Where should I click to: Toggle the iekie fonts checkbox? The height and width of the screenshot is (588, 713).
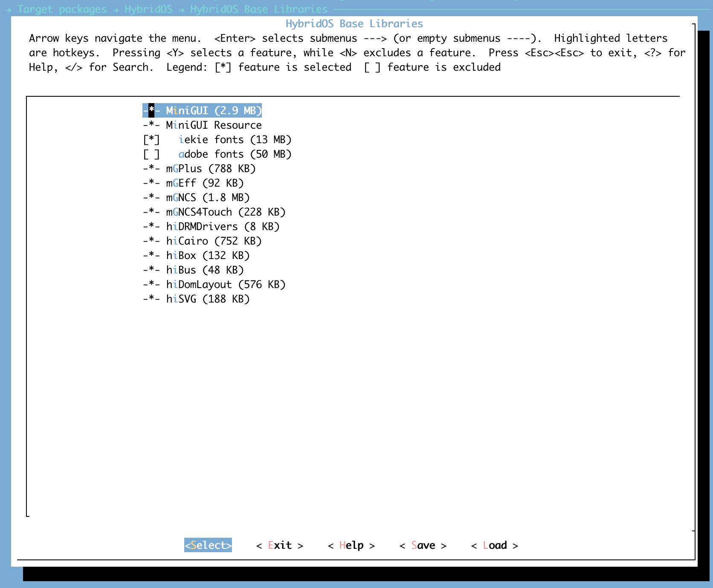point(151,139)
